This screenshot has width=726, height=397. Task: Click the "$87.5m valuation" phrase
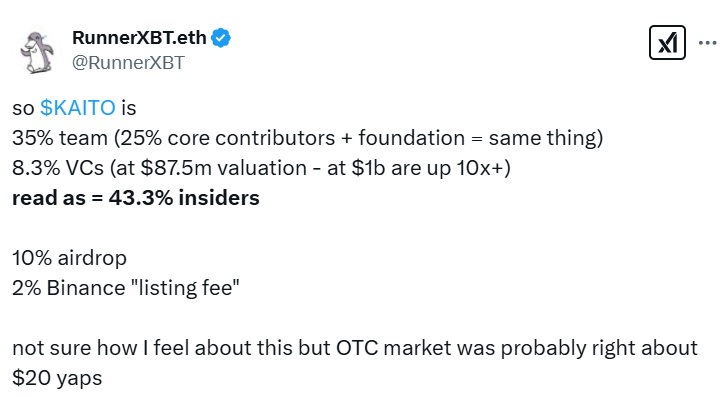[224, 168]
